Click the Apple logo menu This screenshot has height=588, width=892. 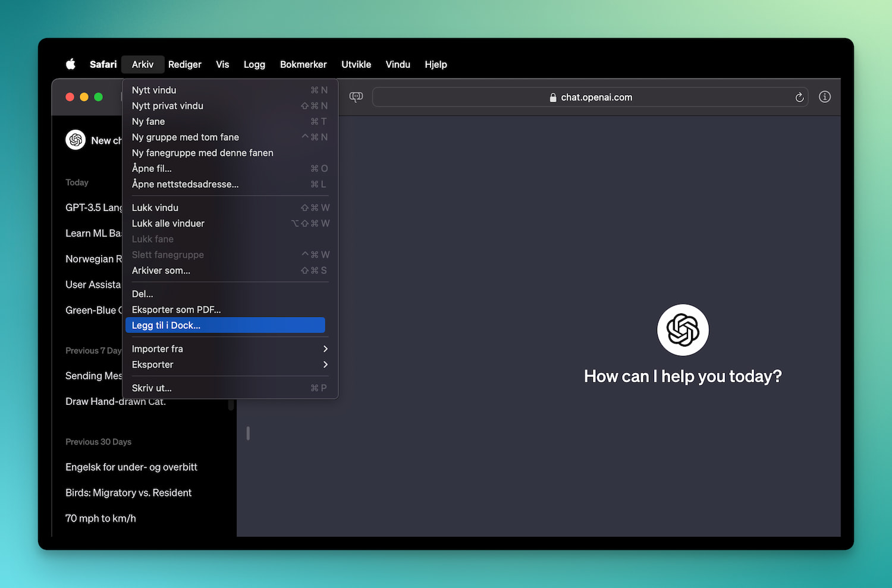coord(71,64)
